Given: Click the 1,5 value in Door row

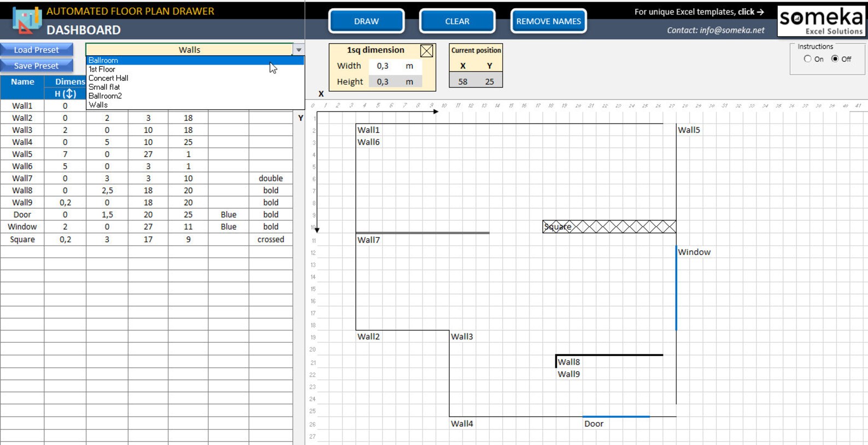Looking at the screenshot, I should [x=107, y=214].
